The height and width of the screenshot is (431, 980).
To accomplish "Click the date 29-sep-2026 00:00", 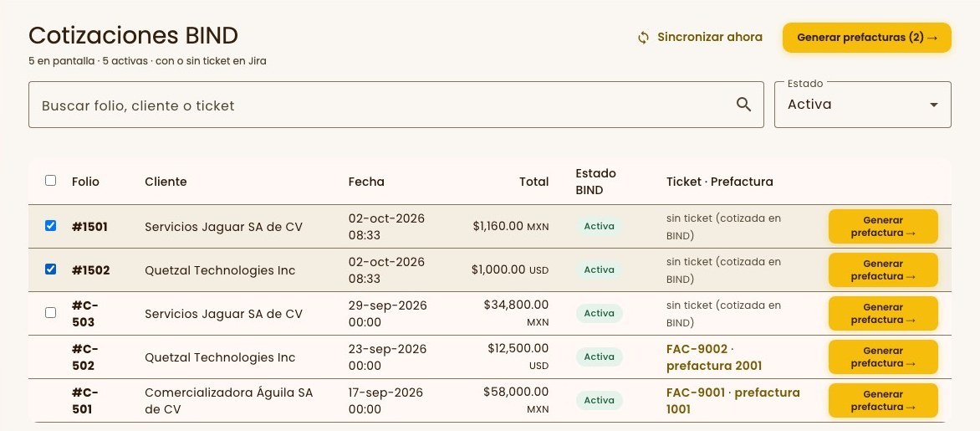I will [387, 314].
